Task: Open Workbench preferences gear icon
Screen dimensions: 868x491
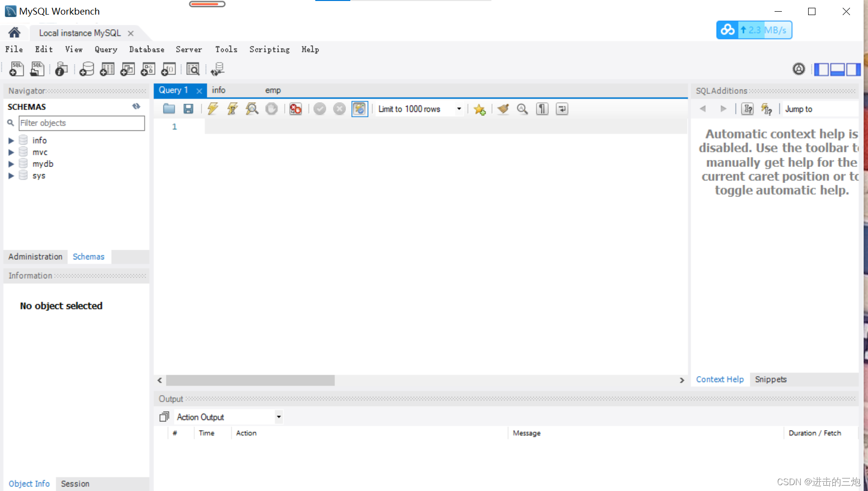Action: [799, 69]
